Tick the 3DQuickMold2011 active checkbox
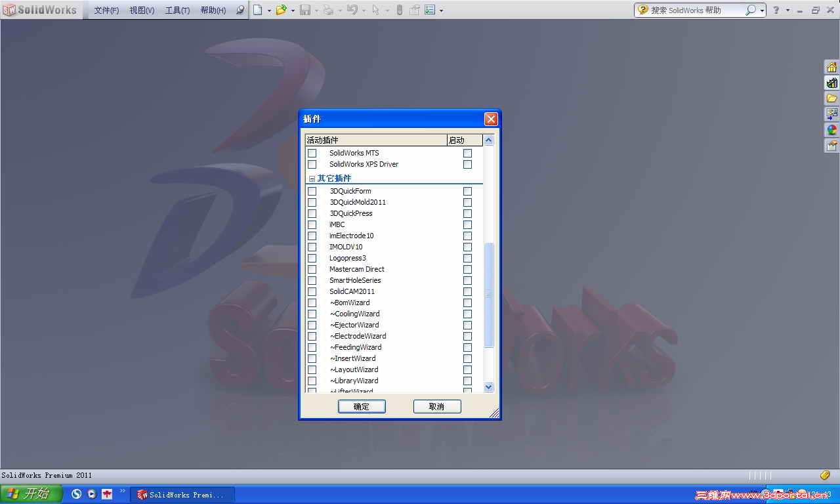This screenshot has height=504, width=840. tap(312, 202)
